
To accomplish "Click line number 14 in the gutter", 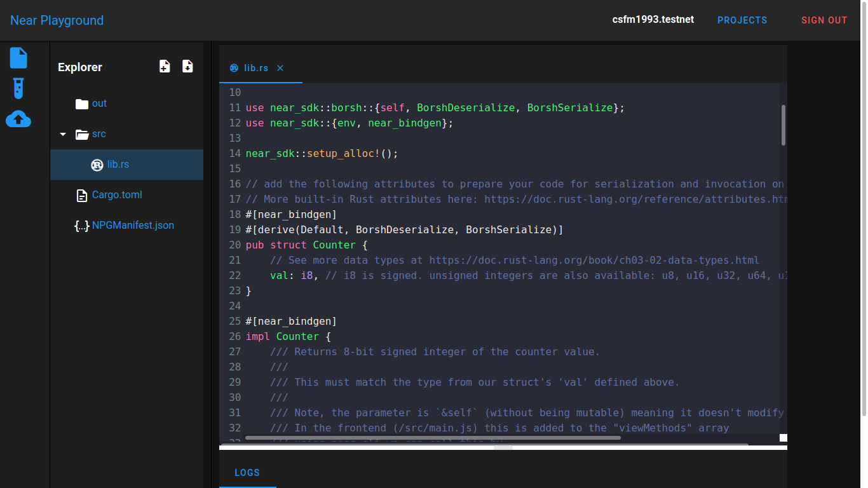I will (234, 154).
